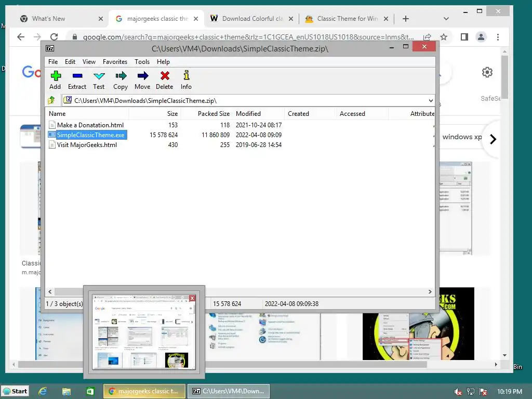Expand Chrome's tab search chevron
Viewport: 532px width, 399px height.
click(x=446, y=19)
